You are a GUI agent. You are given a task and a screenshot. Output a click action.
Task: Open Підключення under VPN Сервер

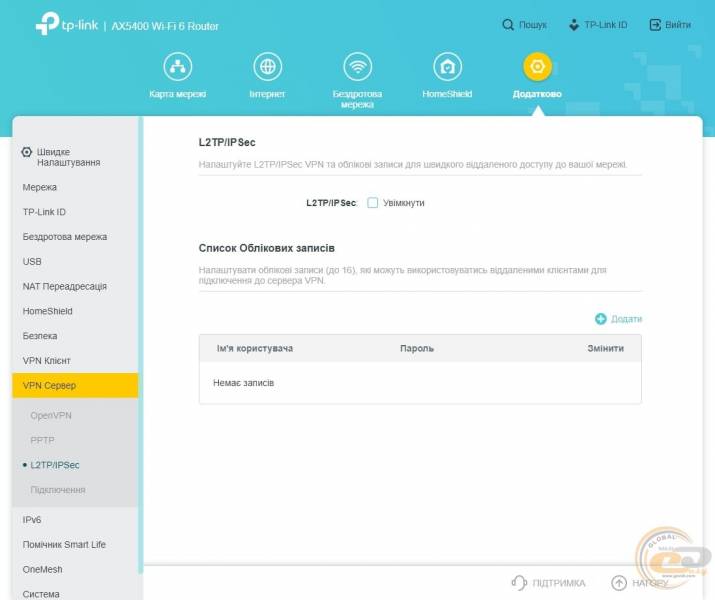coord(58,490)
